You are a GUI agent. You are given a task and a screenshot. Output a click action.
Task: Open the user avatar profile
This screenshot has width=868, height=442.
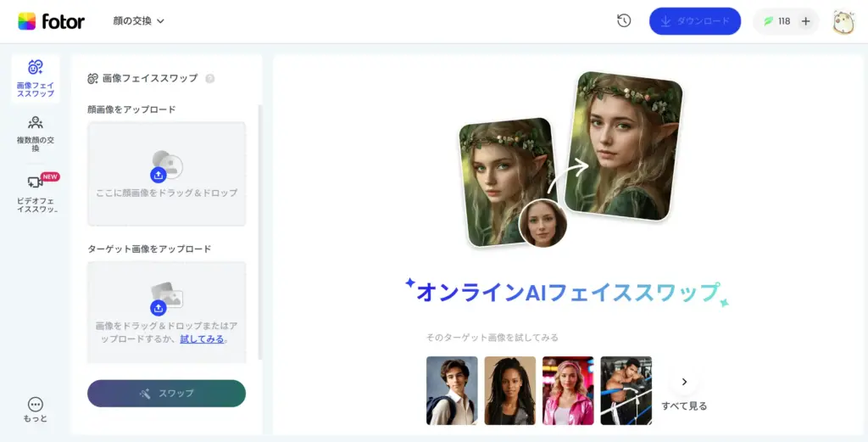[x=843, y=21]
